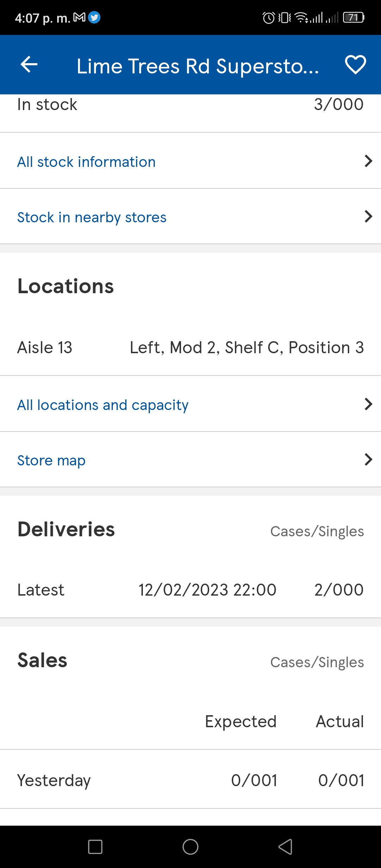Open All locations and capacity
This screenshot has width=381, height=868.
pyautogui.click(x=103, y=405)
